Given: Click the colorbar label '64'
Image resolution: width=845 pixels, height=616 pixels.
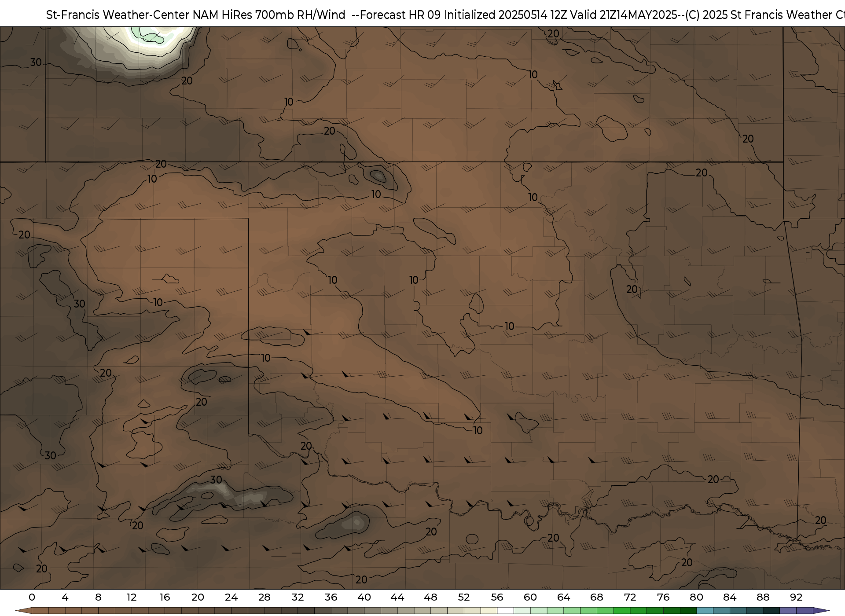Looking at the screenshot, I should [564, 597].
